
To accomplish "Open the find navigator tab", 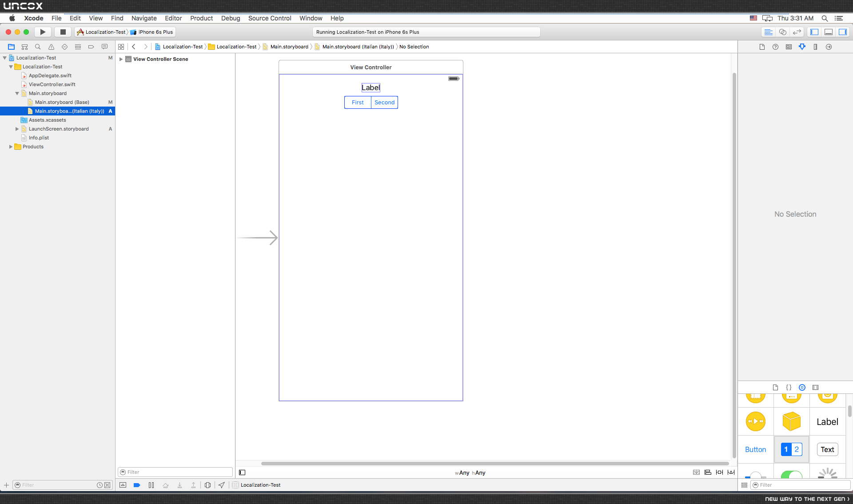I will [x=38, y=47].
